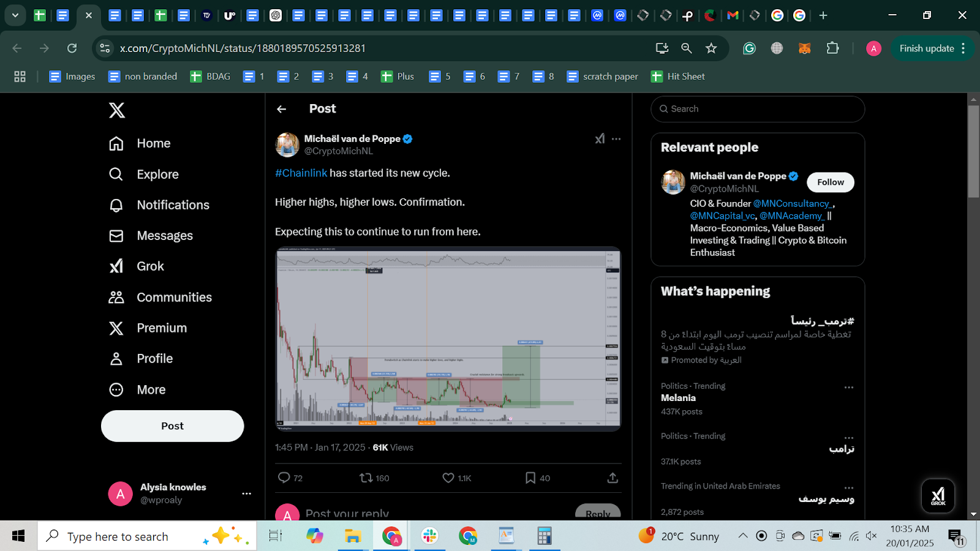Open the More menu in the sidebar

pos(137,390)
